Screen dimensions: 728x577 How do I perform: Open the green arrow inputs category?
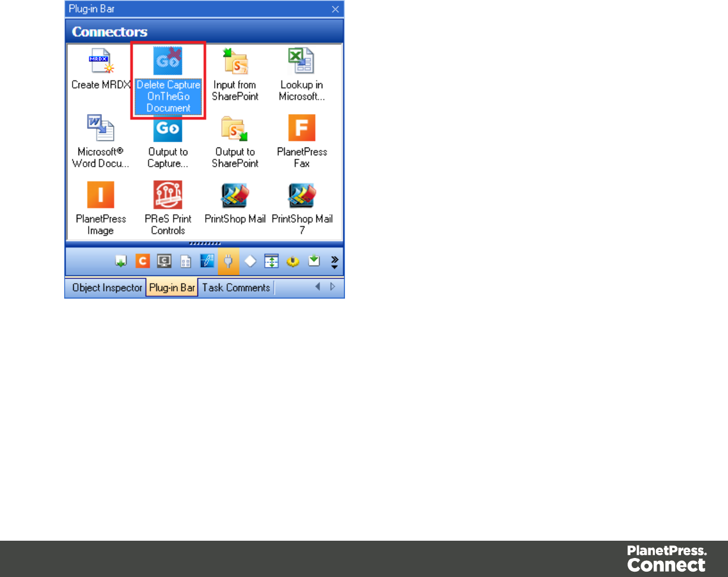click(x=121, y=262)
